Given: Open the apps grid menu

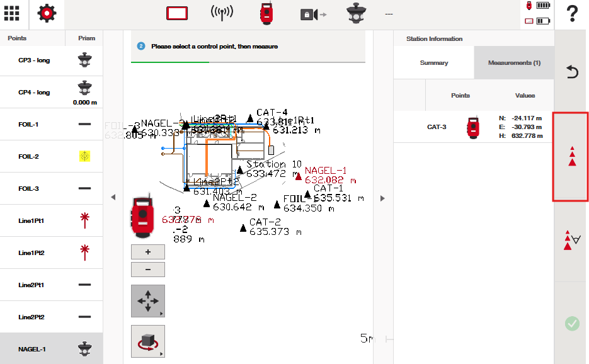Looking at the screenshot, I should click(x=12, y=14).
